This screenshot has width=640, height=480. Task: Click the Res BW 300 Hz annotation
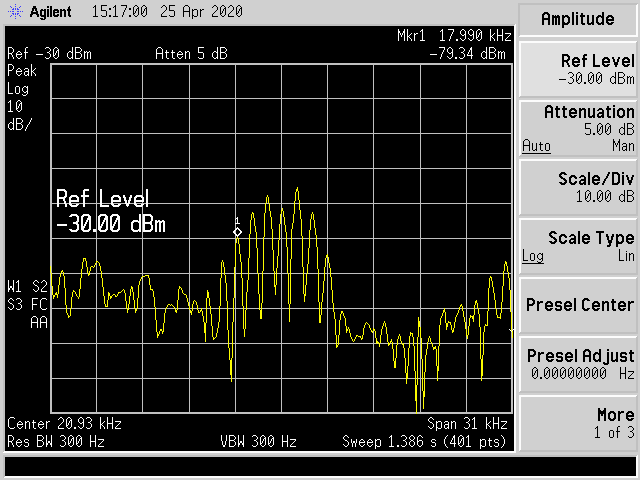(56, 442)
